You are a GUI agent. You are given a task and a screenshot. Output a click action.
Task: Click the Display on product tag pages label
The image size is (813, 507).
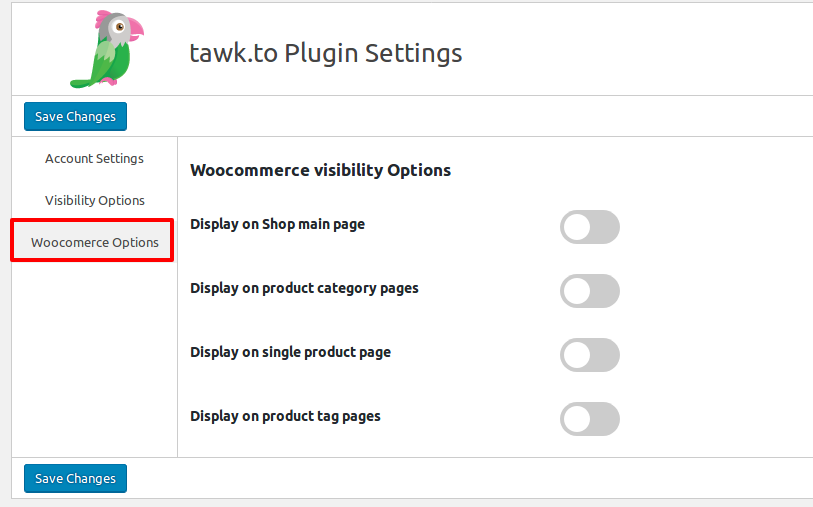click(285, 416)
